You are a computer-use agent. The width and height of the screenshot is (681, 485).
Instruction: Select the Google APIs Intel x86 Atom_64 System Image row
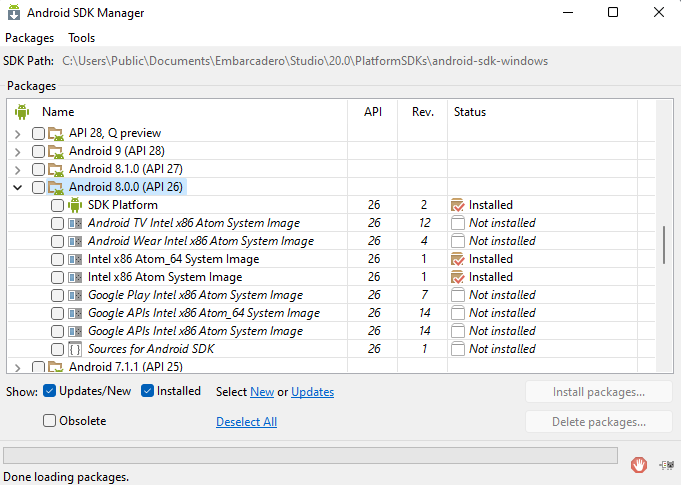(x=331, y=313)
